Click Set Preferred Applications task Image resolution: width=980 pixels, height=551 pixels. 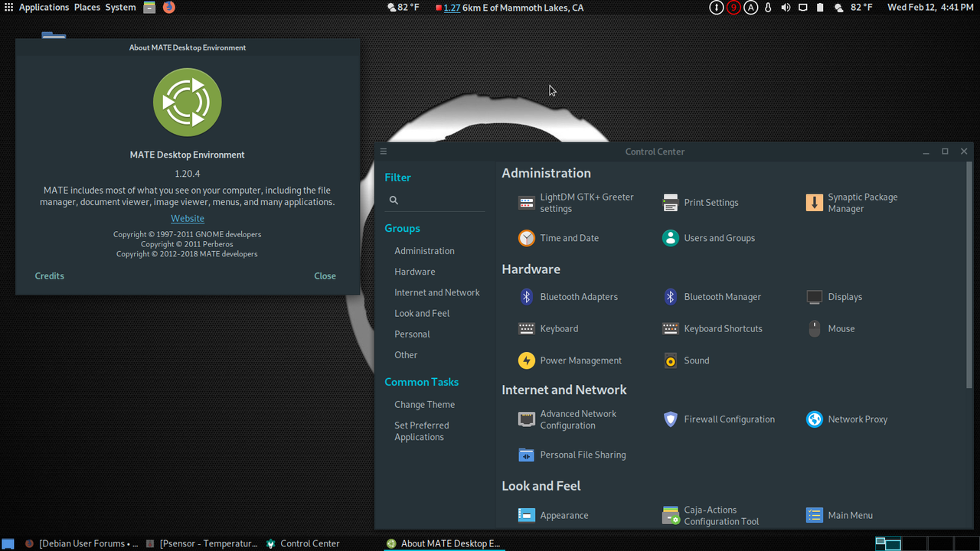click(x=422, y=431)
